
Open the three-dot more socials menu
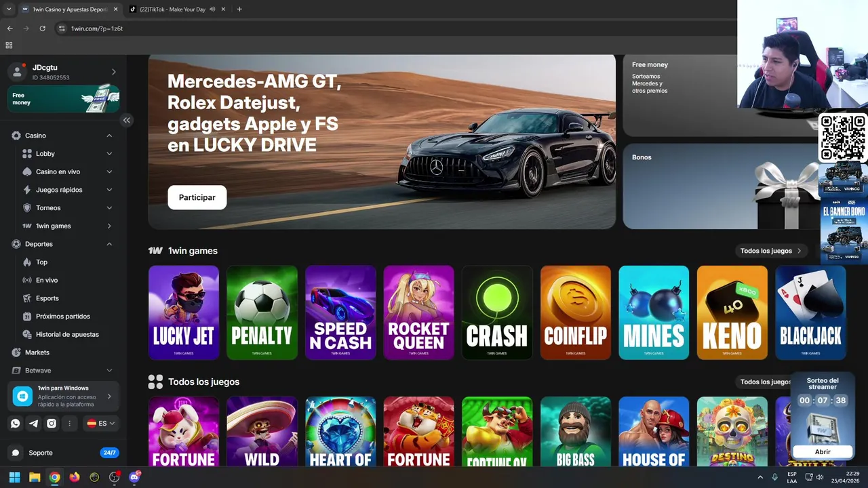click(69, 423)
